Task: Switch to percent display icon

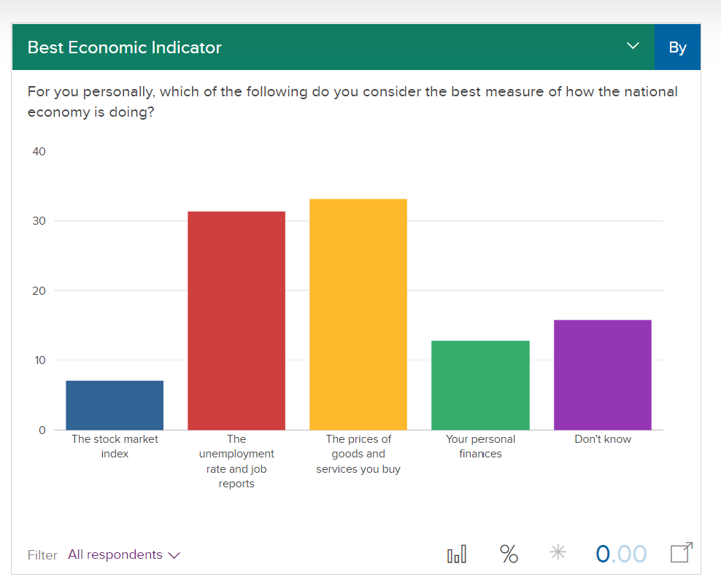Action: pos(509,554)
